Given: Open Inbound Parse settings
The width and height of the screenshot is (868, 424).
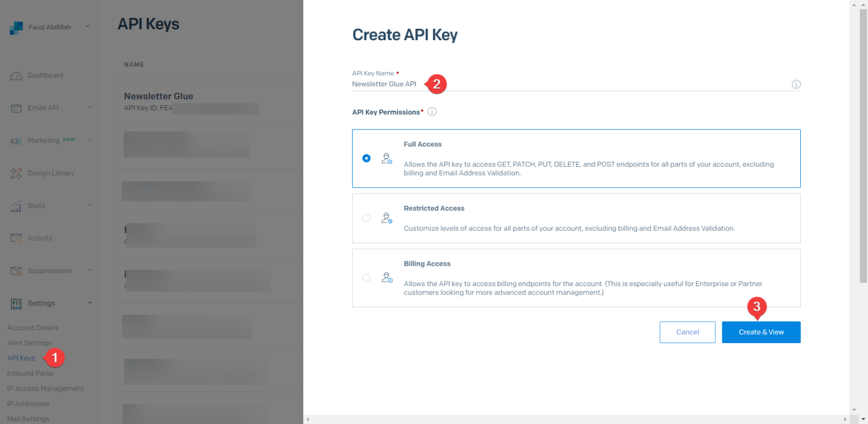Looking at the screenshot, I should 30,373.
